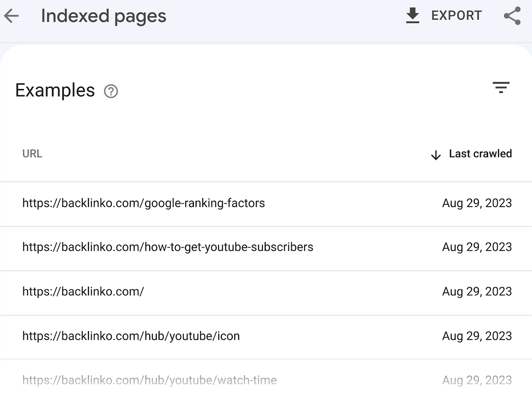Click the help icon next to Examples
Viewport: 532px width, 400px height.
click(111, 91)
